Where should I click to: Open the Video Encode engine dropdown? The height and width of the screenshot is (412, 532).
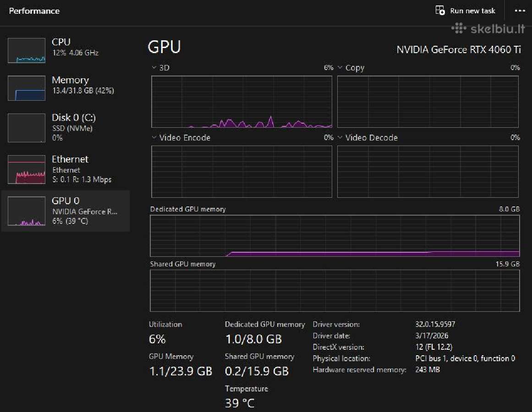click(x=154, y=137)
